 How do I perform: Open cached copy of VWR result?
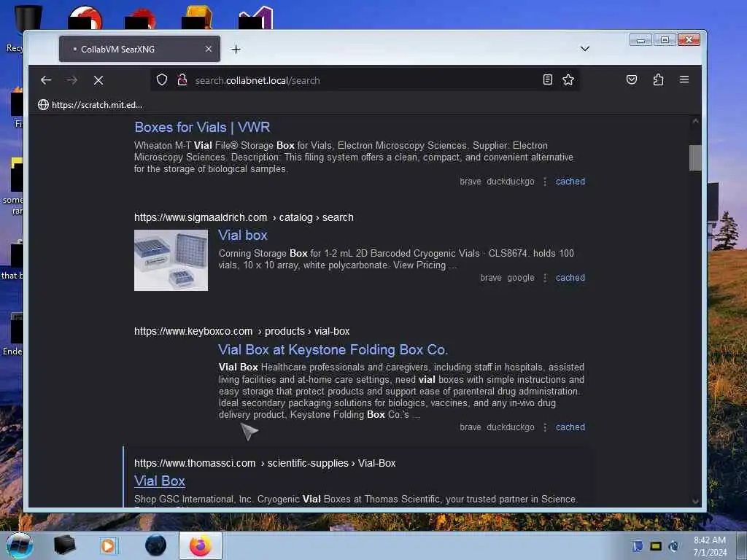[570, 182]
